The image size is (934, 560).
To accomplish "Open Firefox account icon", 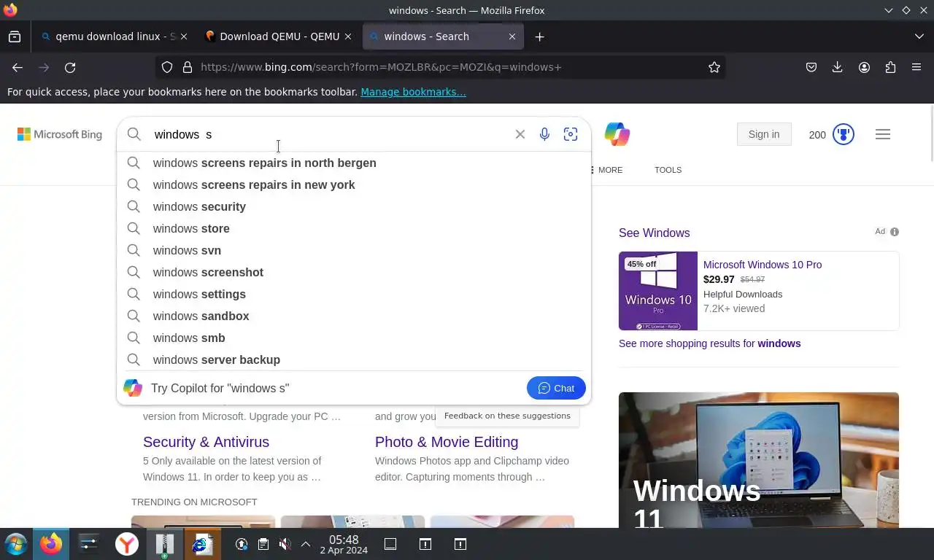I will pyautogui.click(x=864, y=67).
